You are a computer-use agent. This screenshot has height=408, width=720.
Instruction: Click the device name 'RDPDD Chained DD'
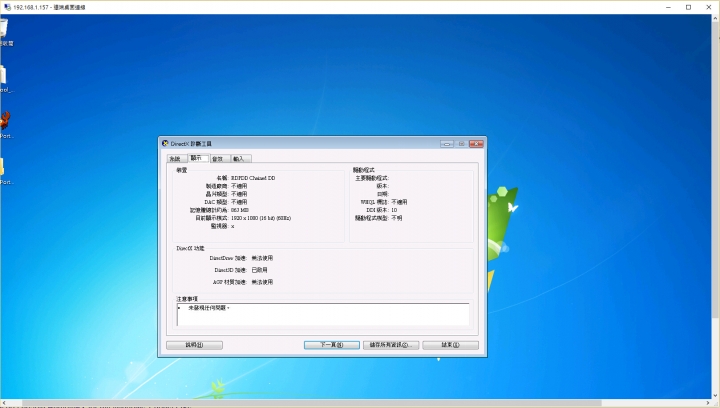coord(253,178)
